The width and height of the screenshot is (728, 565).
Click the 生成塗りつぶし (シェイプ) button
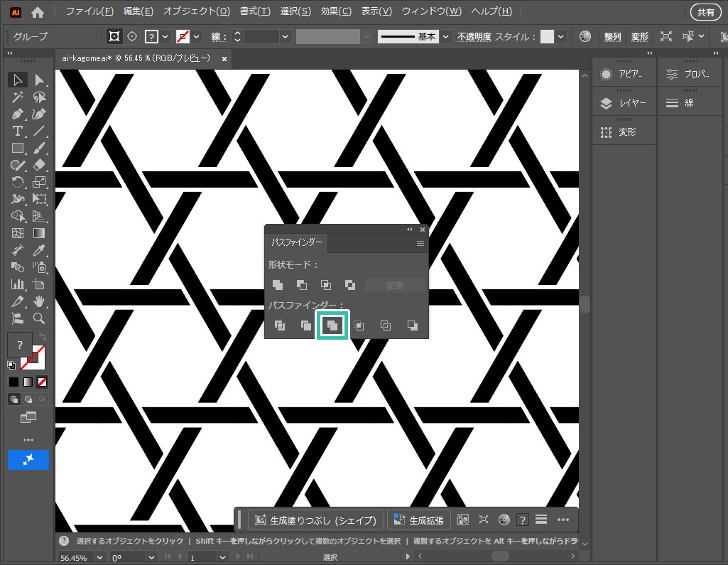click(x=316, y=520)
